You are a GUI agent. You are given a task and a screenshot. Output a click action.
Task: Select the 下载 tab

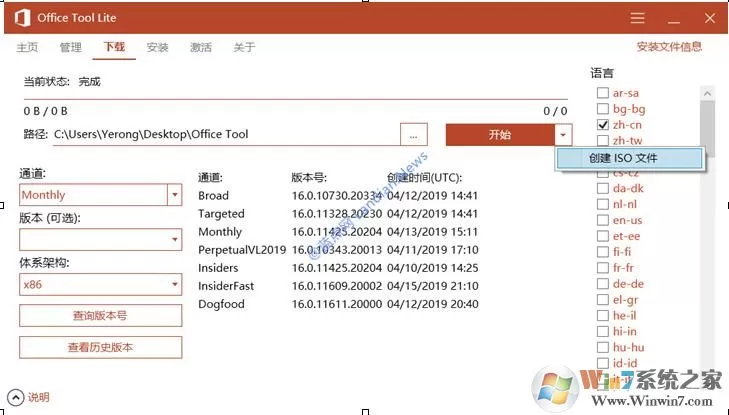pos(114,47)
